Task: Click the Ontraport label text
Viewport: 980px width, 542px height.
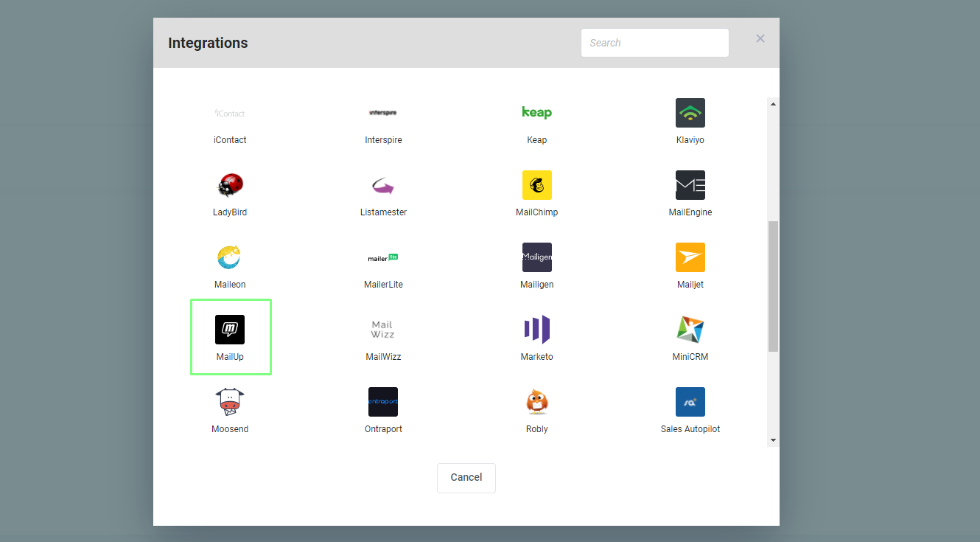Action: (383, 429)
